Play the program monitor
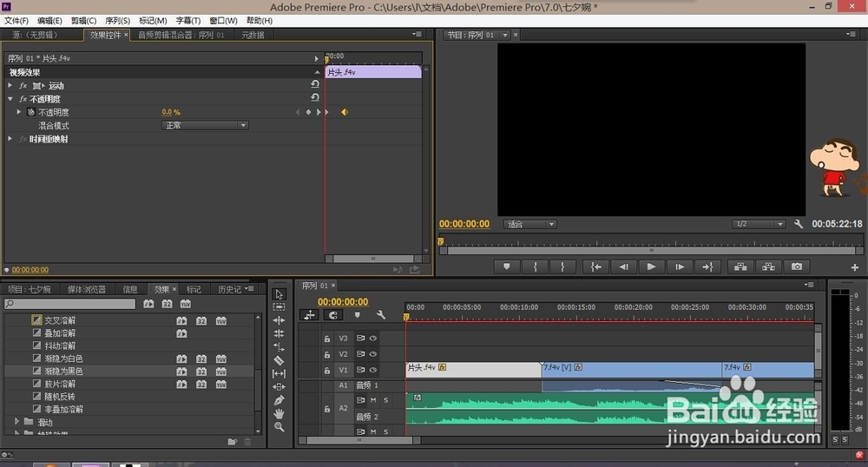The image size is (868, 467). (x=651, y=266)
